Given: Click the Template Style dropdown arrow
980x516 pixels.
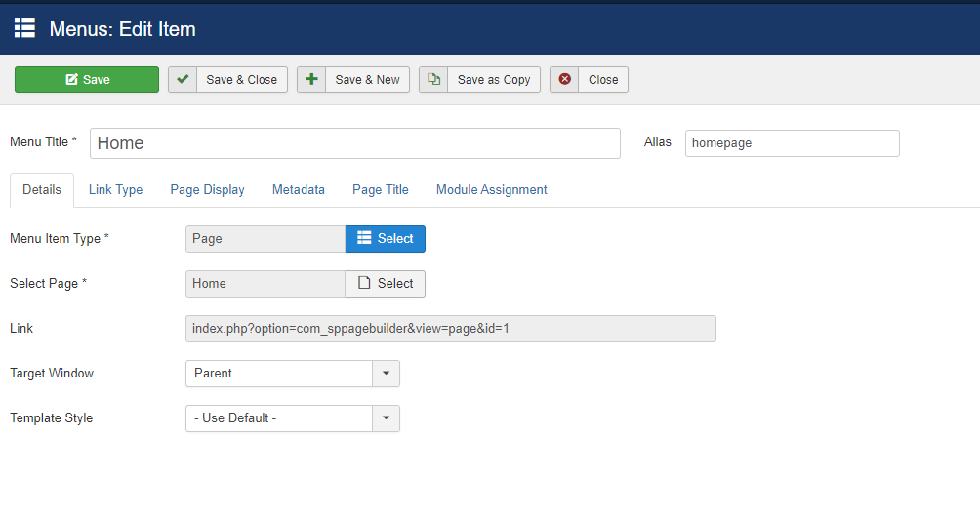Looking at the screenshot, I should [387, 418].
